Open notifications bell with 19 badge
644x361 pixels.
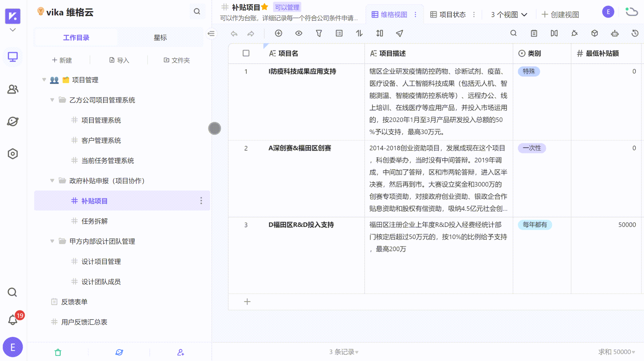tap(13, 320)
